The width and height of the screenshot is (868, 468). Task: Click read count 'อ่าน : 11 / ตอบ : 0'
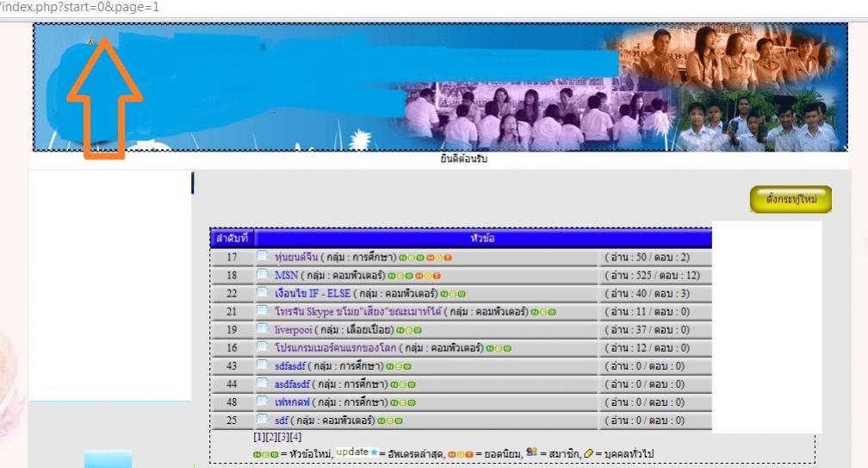tap(648, 311)
